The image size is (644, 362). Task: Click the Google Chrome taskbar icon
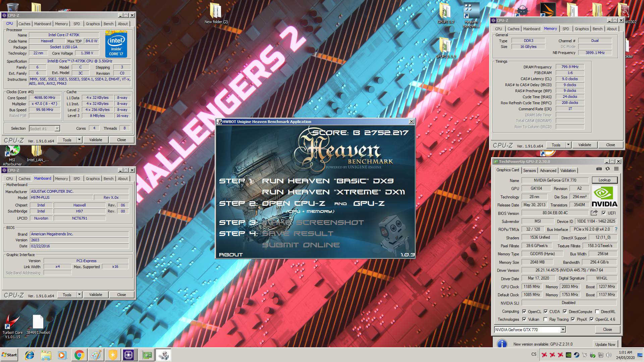pos(79,355)
